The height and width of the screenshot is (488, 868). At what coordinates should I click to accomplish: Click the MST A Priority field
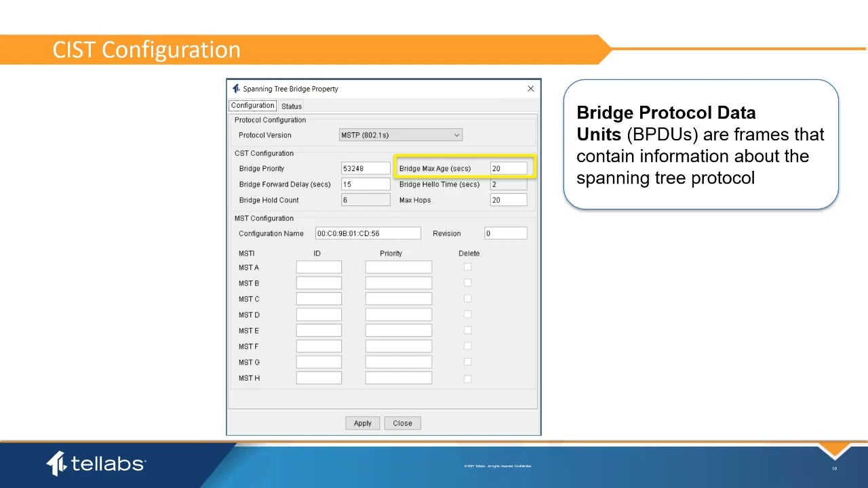399,267
